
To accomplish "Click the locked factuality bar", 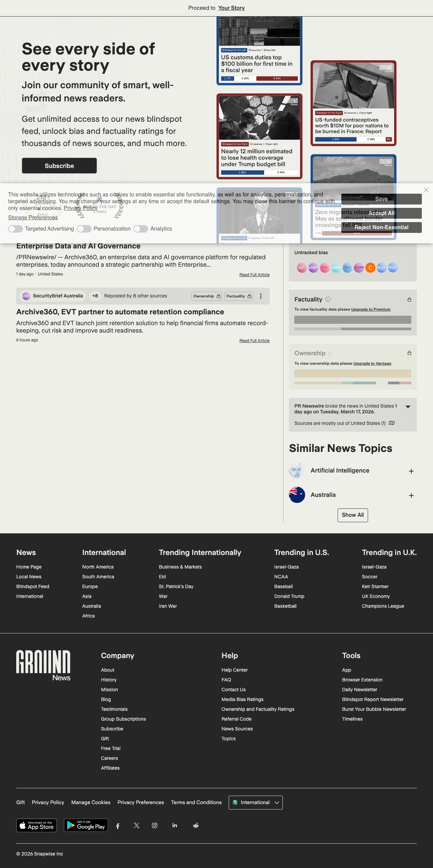I will [353, 320].
